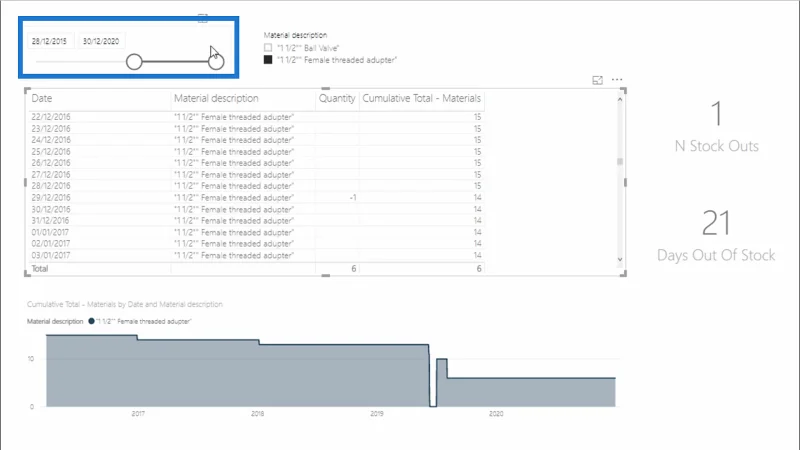
Task: Sort by the Date column header
Action: 42,98
